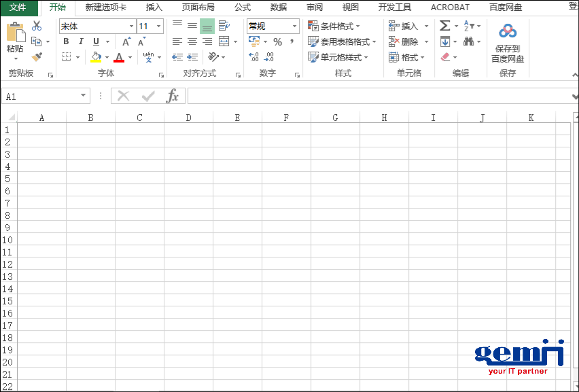Click the Name Box showing A1
Image resolution: width=579 pixels, height=392 pixels.
41,96
